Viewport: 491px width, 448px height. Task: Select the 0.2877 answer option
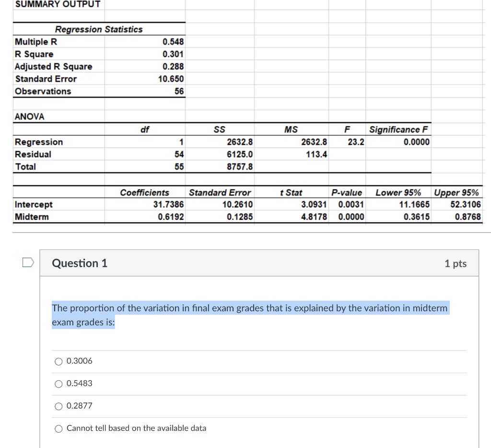58,406
